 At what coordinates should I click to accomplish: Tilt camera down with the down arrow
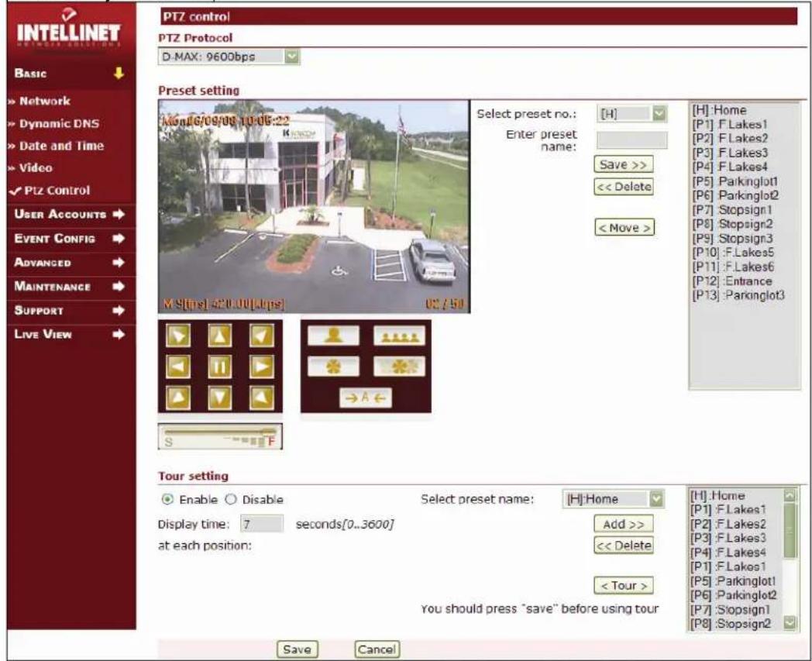(220, 398)
